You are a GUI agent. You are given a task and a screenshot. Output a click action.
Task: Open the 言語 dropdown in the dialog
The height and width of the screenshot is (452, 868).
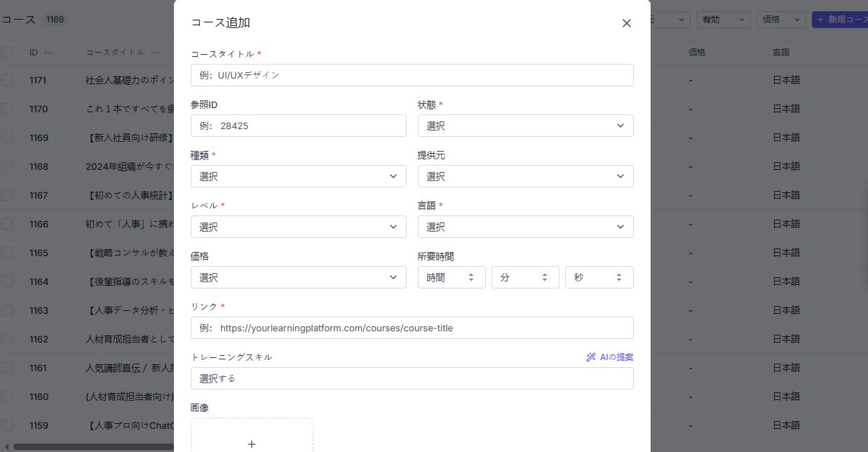[526, 227]
